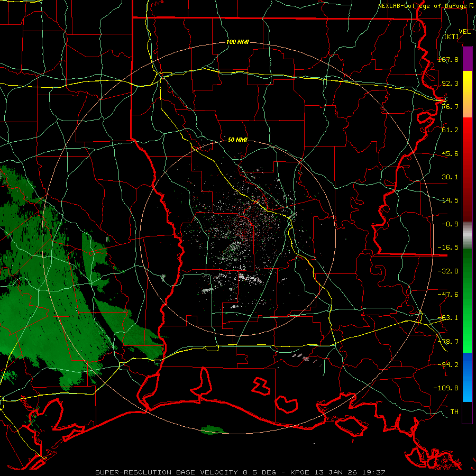476x476 pixels.
Task: Select the NEXLAB-College of DuPage header text
Action: click(422, 6)
